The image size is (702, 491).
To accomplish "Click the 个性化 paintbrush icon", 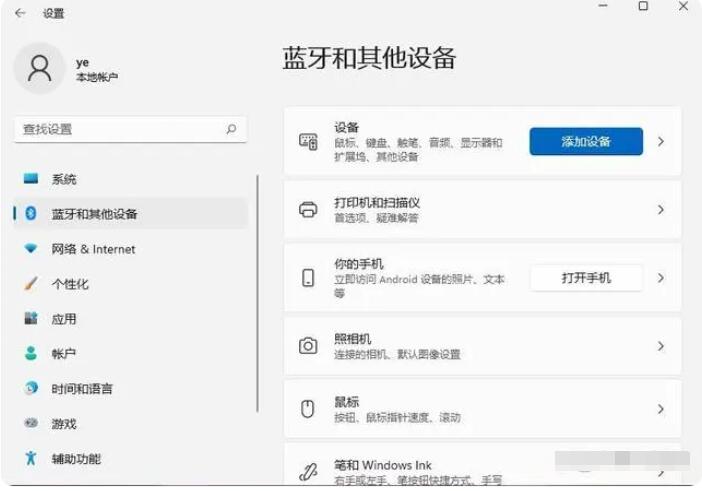I will (x=31, y=284).
